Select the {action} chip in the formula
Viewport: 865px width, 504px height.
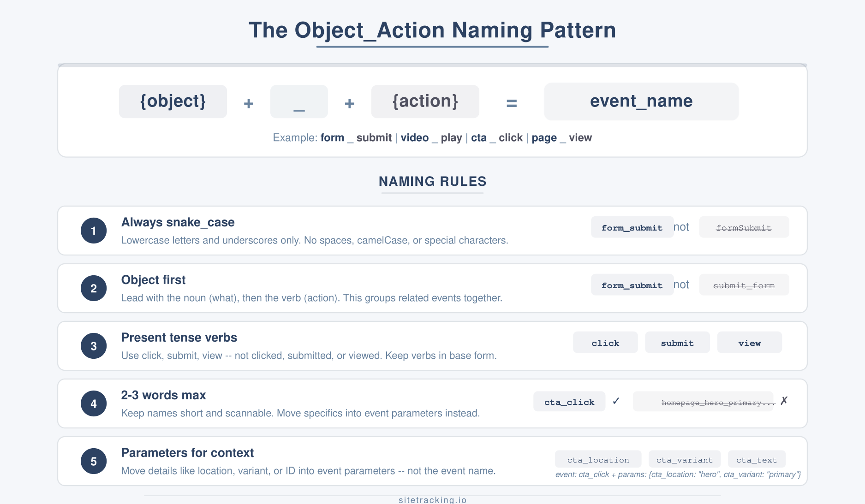(425, 101)
